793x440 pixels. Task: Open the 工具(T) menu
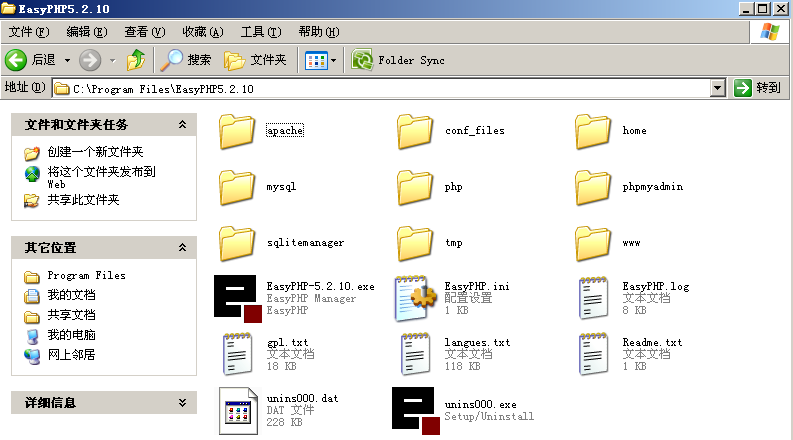(261, 32)
